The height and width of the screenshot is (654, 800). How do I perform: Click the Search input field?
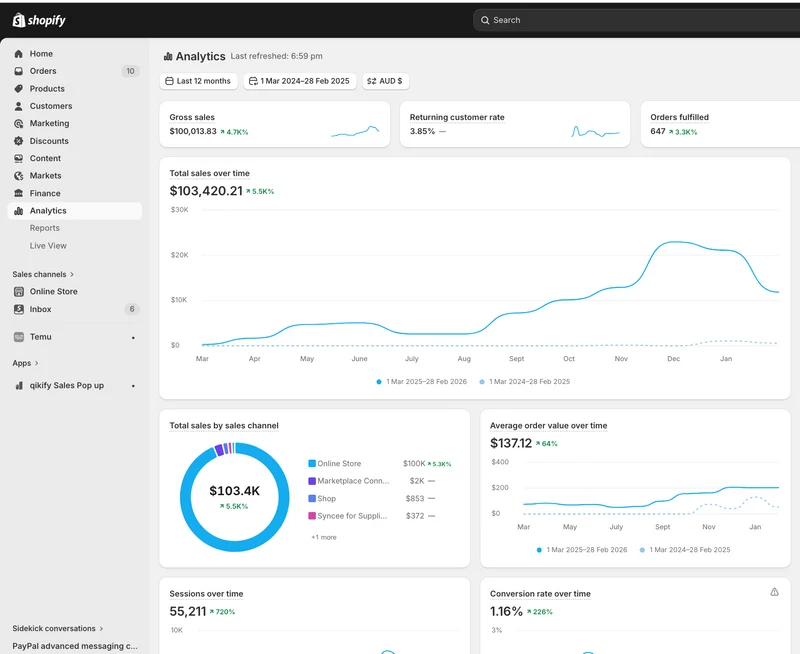click(x=636, y=20)
